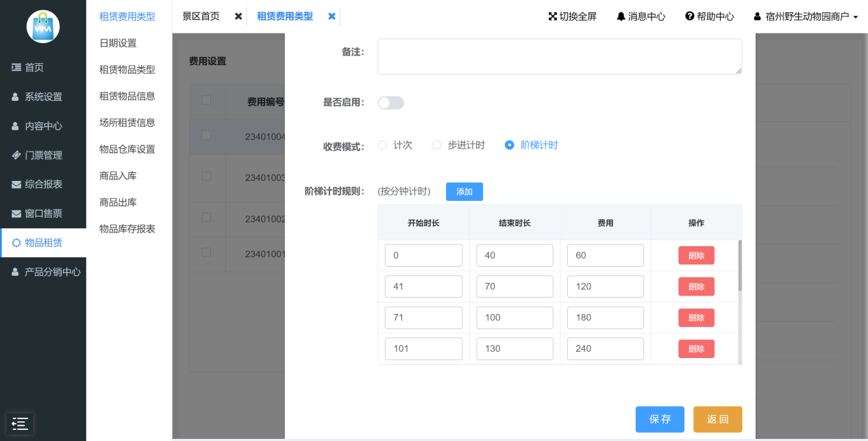The height and width of the screenshot is (441, 868).
Task: Delete the rule row starting at 0
Action: 696,255
